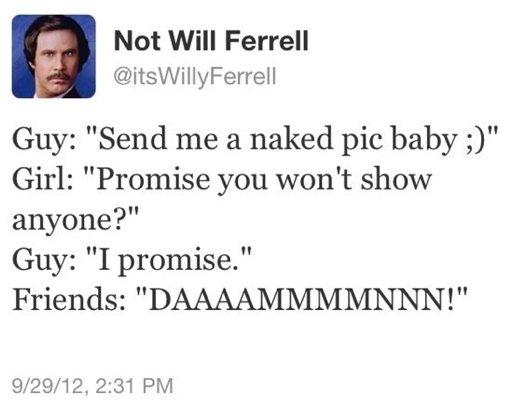Click the word "won't" in the tweet
Viewport: 513px width, 420px height.
click(314, 179)
